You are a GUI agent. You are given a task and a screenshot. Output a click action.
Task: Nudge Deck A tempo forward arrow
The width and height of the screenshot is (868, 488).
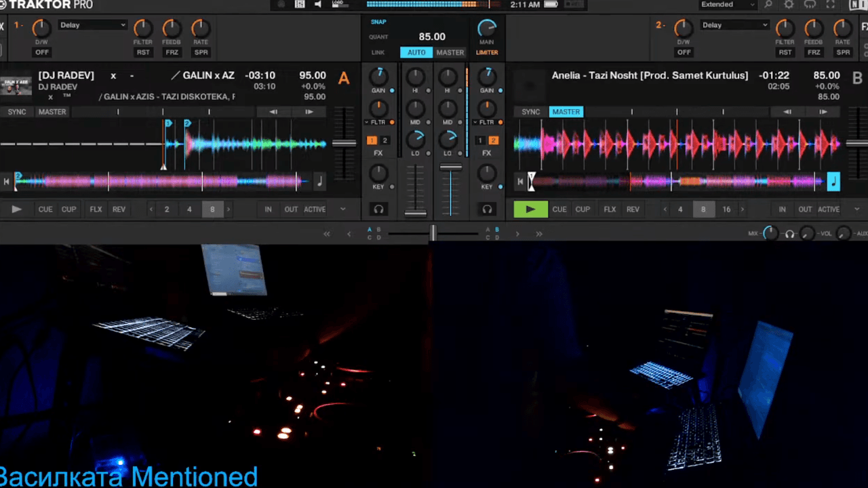[x=309, y=112]
